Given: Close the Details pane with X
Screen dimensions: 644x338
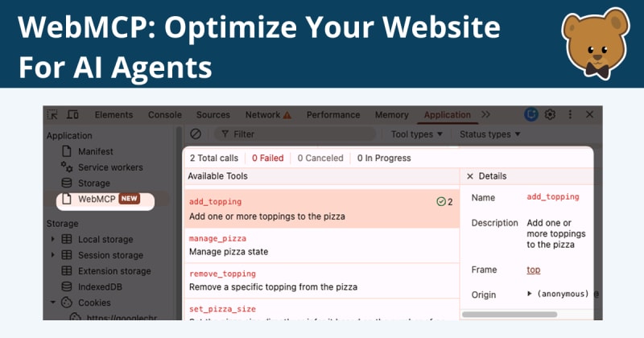Looking at the screenshot, I should click(x=470, y=176).
